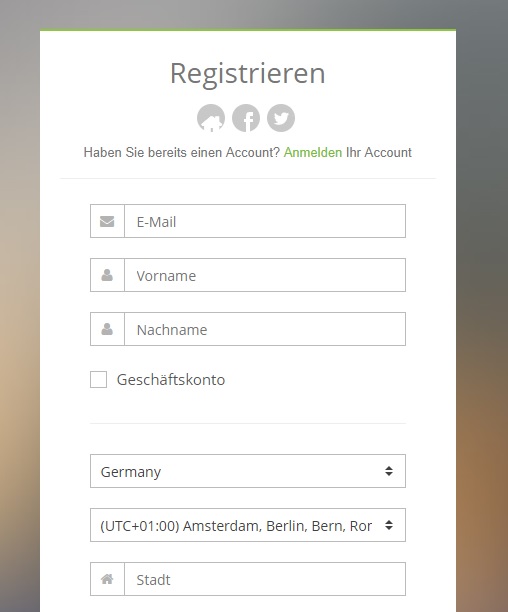This screenshot has width=508, height=612.
Task: Focus the Stadt input field
Action: coord(265,579)
